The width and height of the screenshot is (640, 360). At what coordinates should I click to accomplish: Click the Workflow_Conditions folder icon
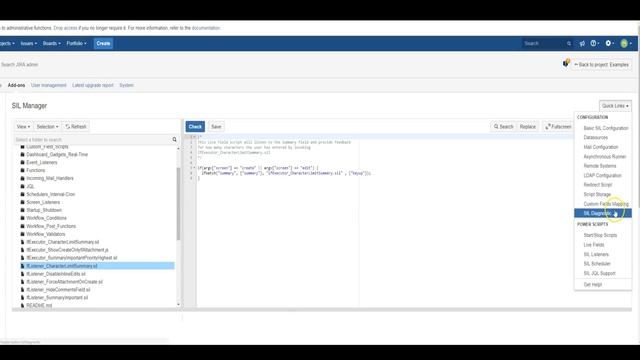click(22, 218)
